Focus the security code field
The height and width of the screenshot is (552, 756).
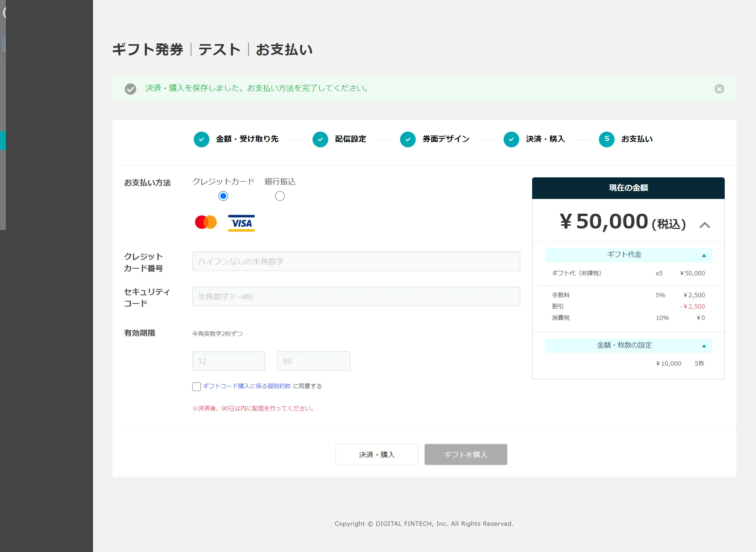tap(356, 297)
